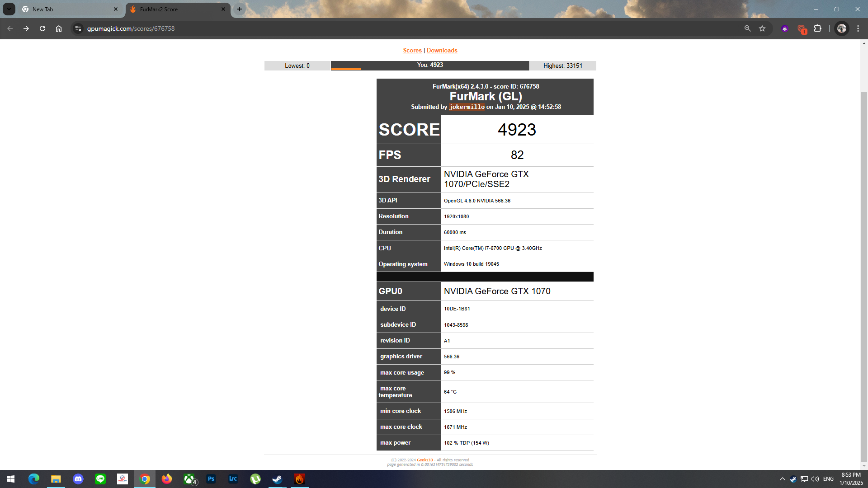Click the browser home icon
The height and width of the screenshot is (488, 868).
click(x=59, y=28)
